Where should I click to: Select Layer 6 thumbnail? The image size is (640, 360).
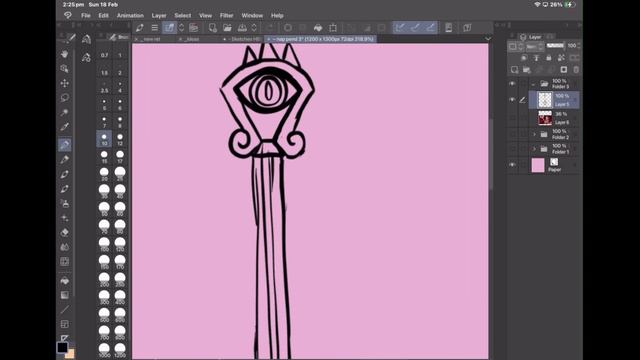click(545, 118)
